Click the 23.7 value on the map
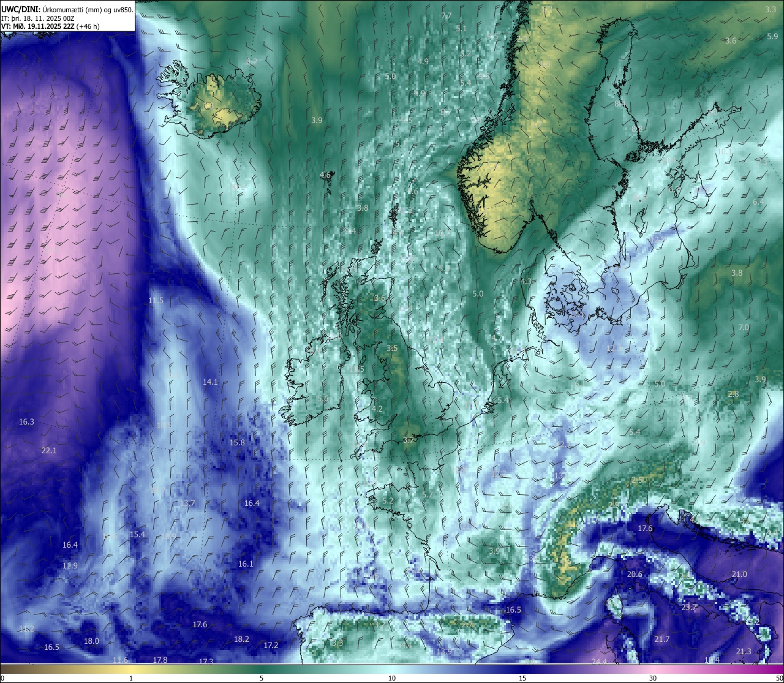This screenshot has height=683, width=784. pos(689,607)
